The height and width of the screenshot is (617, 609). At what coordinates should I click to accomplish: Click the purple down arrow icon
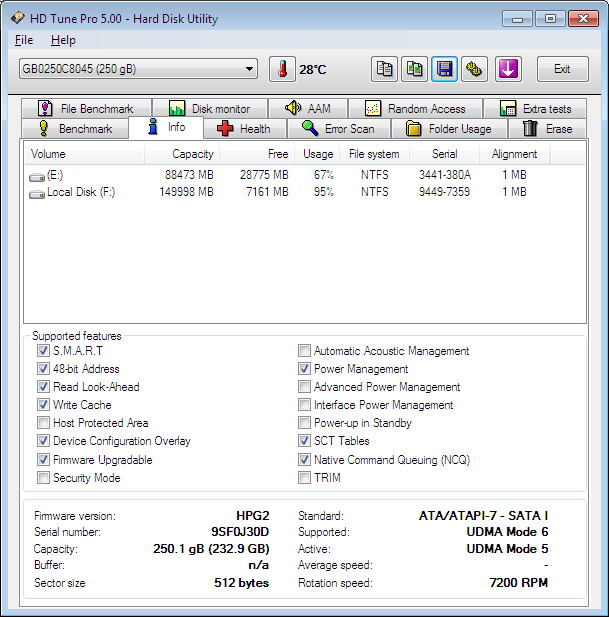(x=508, y=69)
